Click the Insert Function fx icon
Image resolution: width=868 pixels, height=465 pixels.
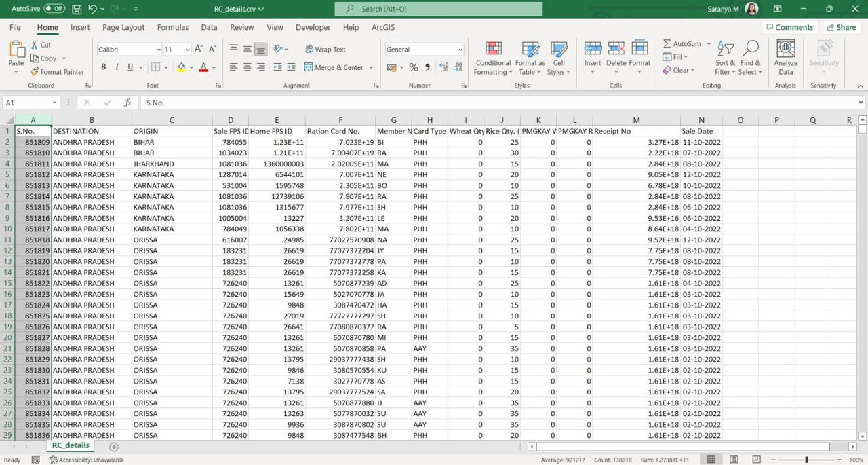[127, 103]
